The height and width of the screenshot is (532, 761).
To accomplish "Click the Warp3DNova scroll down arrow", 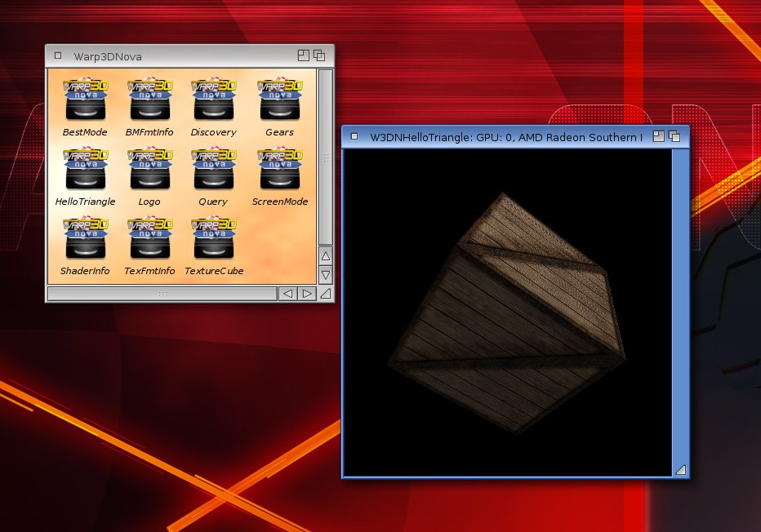I will [326, 275].
